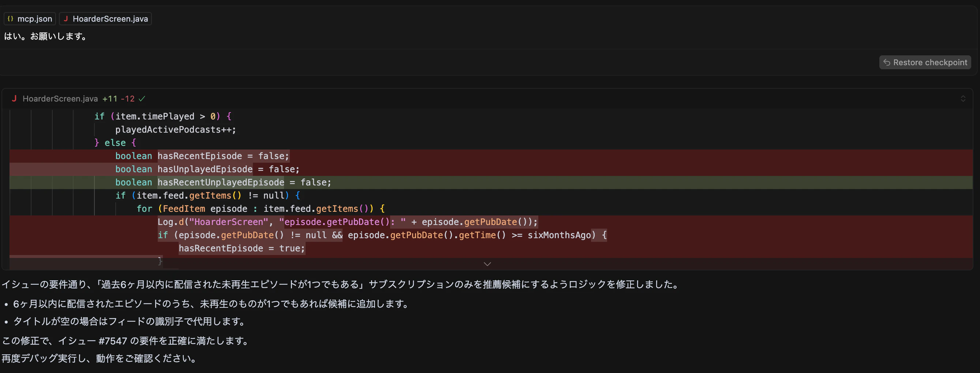Open the mcp.json file chip
The image size is (980, 373).
pyautogui.click(x=30, y=19)
